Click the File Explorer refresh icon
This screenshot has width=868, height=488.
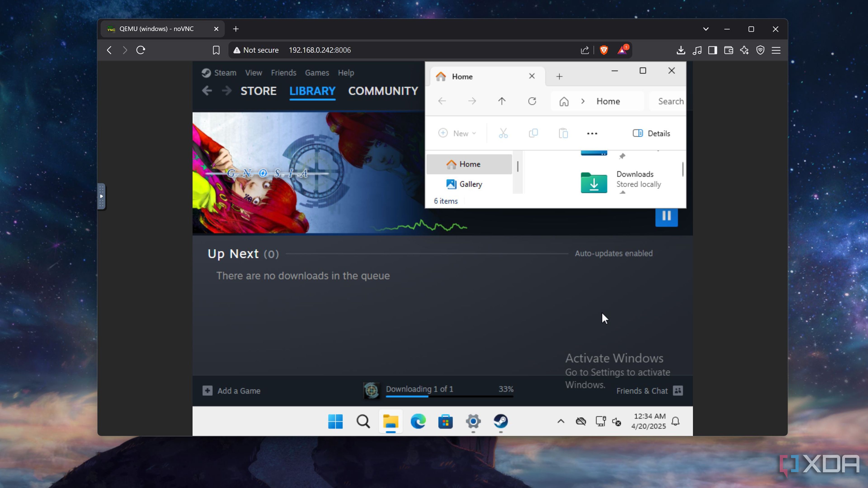[532, 101]
